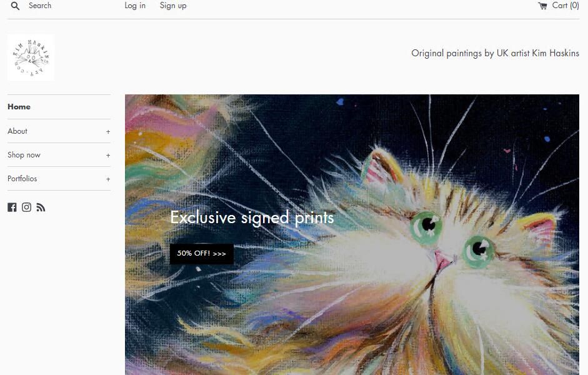Click the search magnifier icon

15,6
